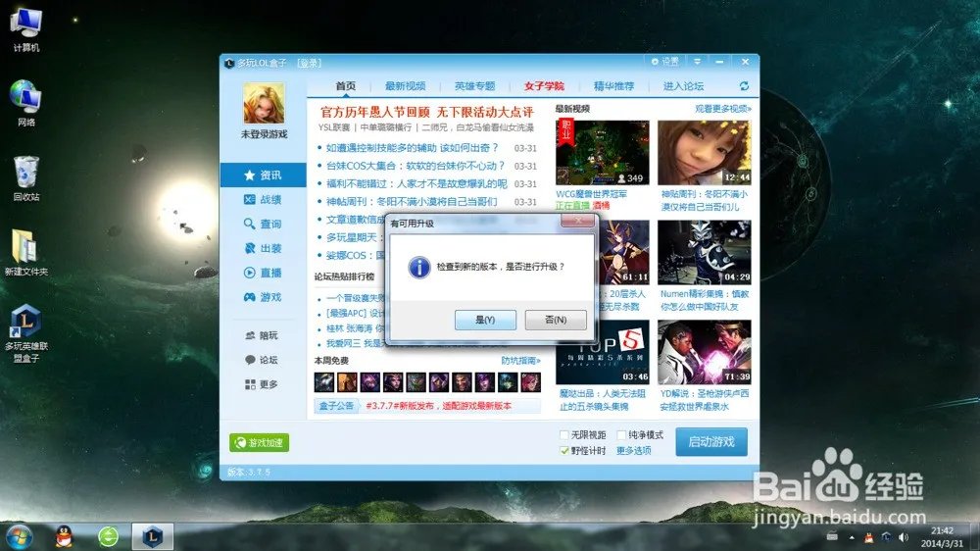This screenshot has width=980, height=551.
Task: Open the 回收站 desktop icon
Action: coord(26,178)
